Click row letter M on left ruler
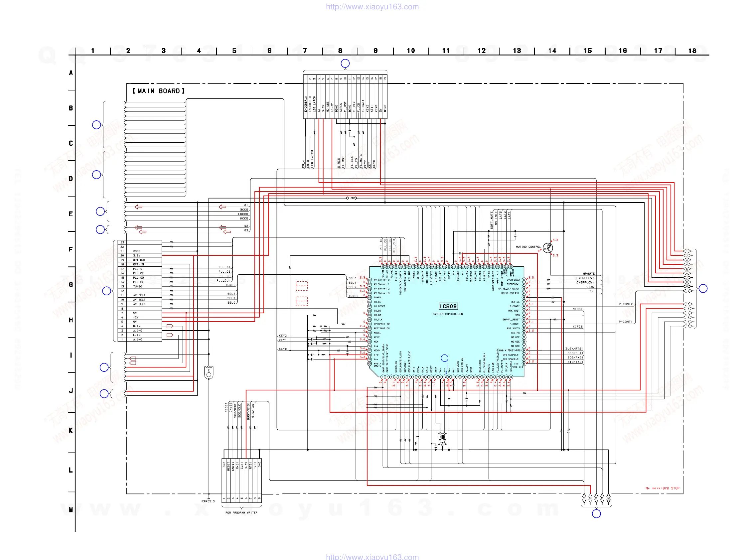 71,510
